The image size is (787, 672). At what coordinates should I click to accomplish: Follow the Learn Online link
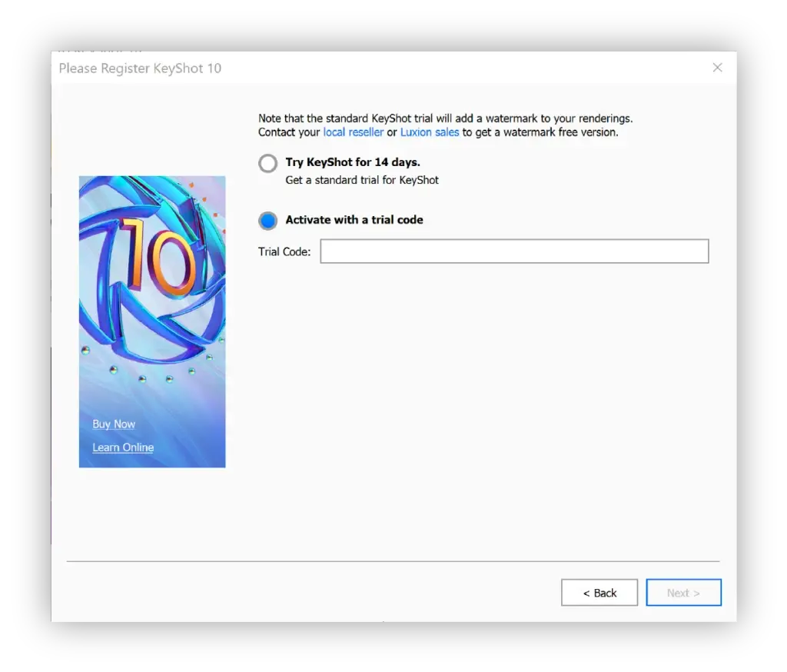coord(123,447)
